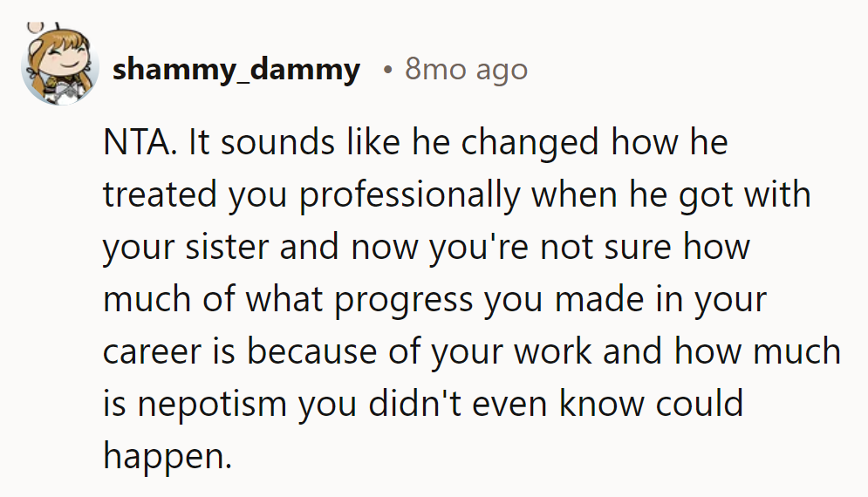The image size is (868, 497).
Task: Click the "8mo ago" comment timestamp
Action: pyautogui.click(x=466, y=69)
